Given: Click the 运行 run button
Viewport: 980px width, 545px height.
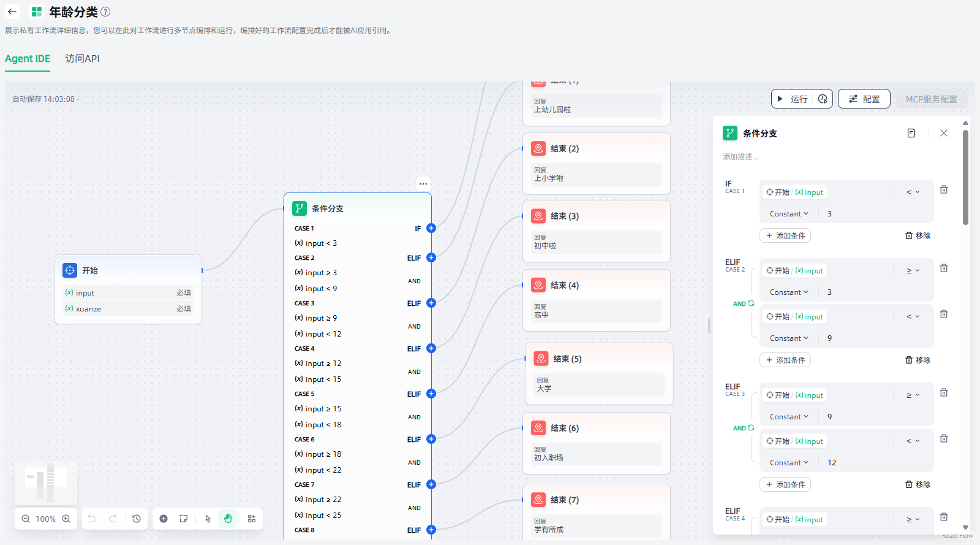Looking at the screenshot, I should pyautogui.click(x=793, y=99).
